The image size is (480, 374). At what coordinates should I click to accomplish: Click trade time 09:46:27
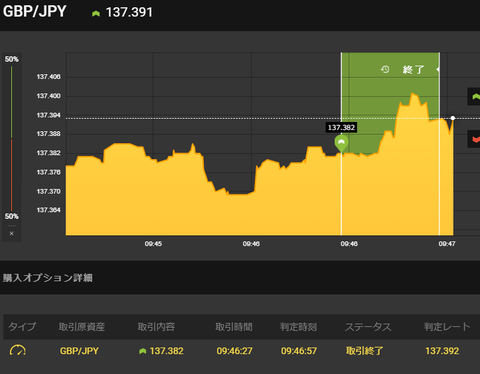234,351
